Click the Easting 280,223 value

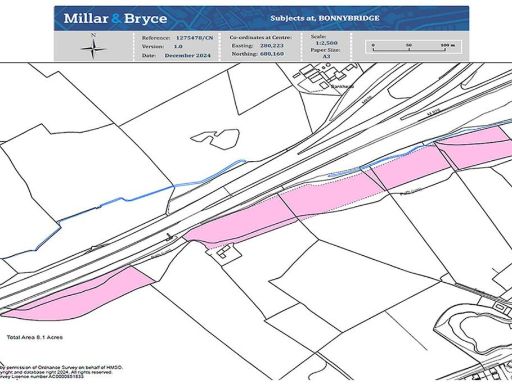coord(258,45)
